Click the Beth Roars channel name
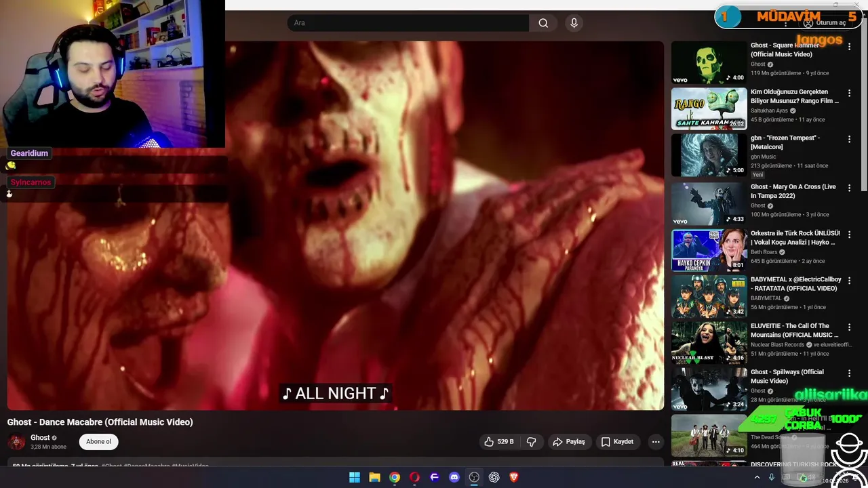 (x=764, y=252)
